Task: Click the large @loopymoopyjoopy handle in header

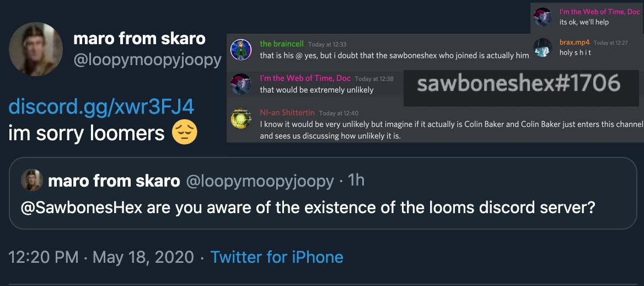Action: (x=147, y=60)
